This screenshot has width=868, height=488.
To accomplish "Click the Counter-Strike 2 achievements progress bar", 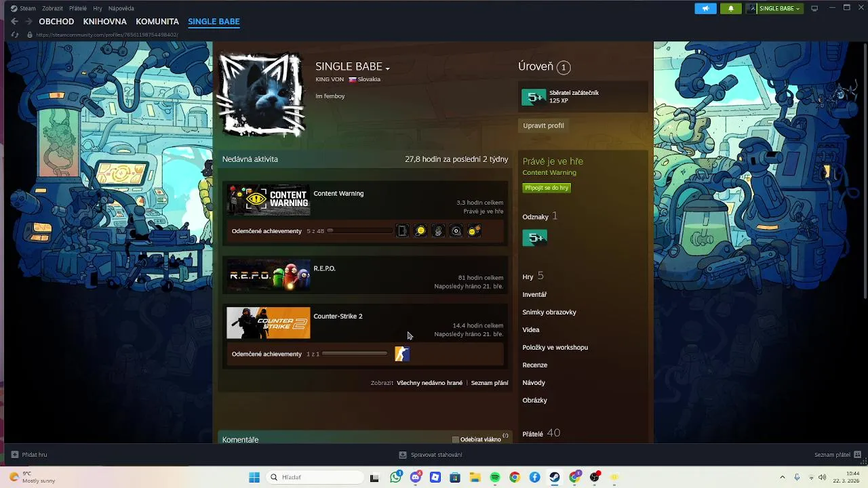I will 355,354.
